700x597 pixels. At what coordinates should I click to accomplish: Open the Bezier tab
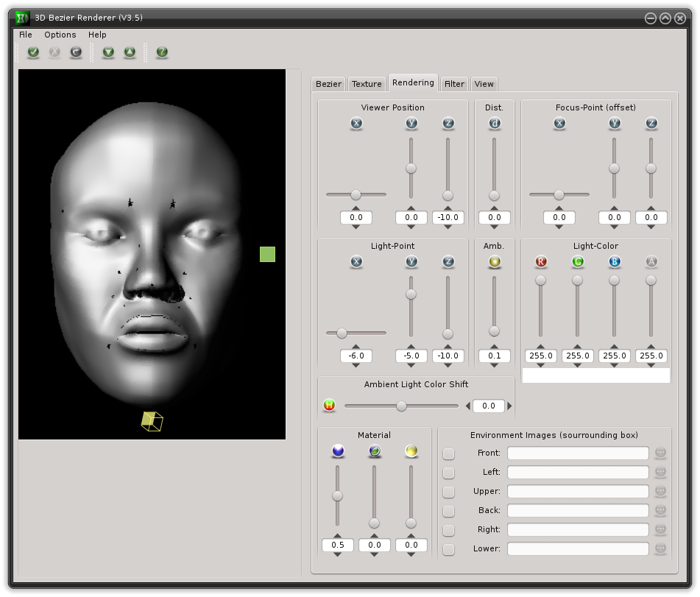click(328, 84)
